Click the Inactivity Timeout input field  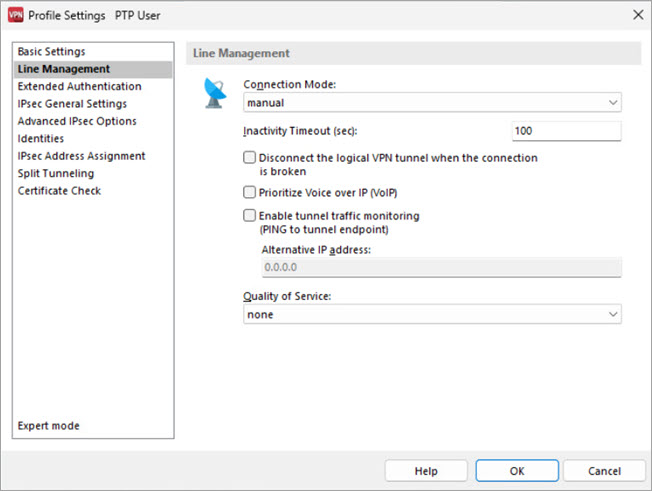(566, 131)
